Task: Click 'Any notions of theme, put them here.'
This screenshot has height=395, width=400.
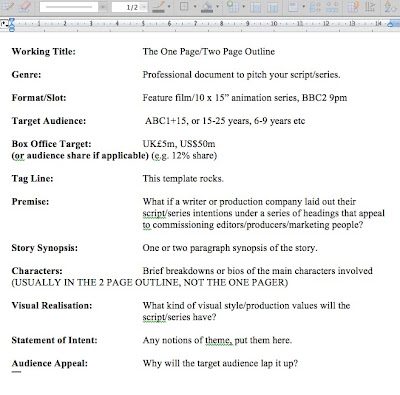Action: pos(217,340)
